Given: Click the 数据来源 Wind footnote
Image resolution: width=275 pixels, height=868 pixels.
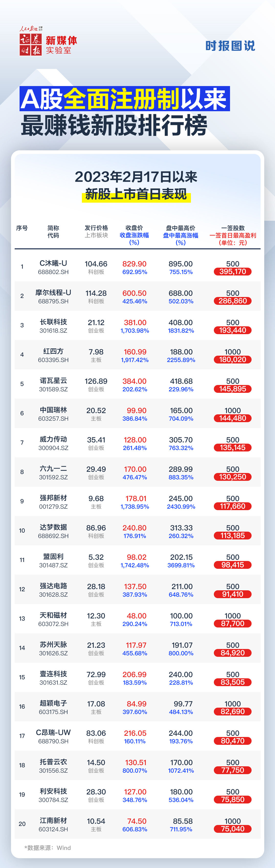Looking at the screenshot, I should (x=47, y=848).
